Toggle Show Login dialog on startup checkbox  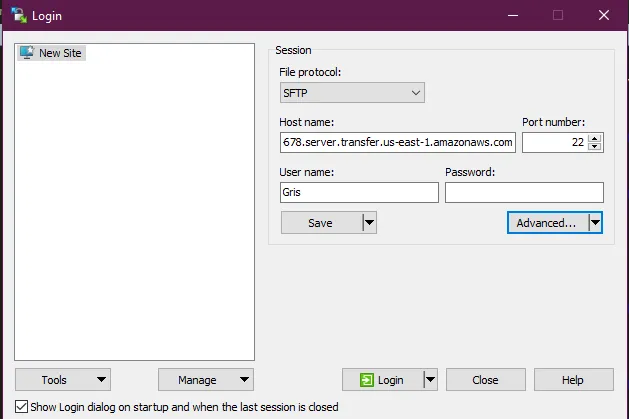point(22,407)
